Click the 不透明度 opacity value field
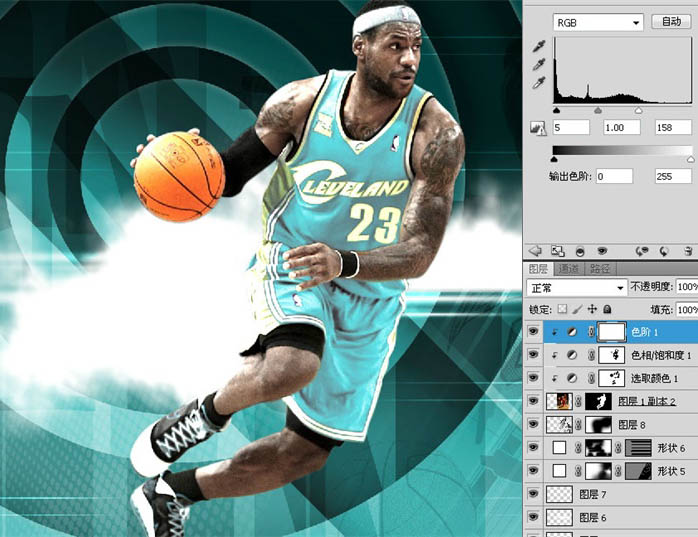The image size is (698, 537). pyautogui.click(x=687, y=287)
